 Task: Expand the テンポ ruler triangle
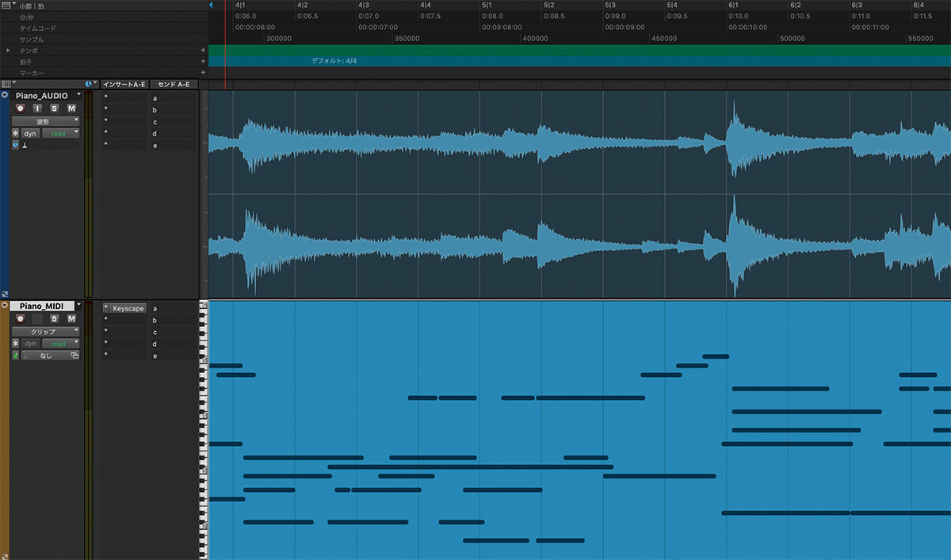pos(9,50)
